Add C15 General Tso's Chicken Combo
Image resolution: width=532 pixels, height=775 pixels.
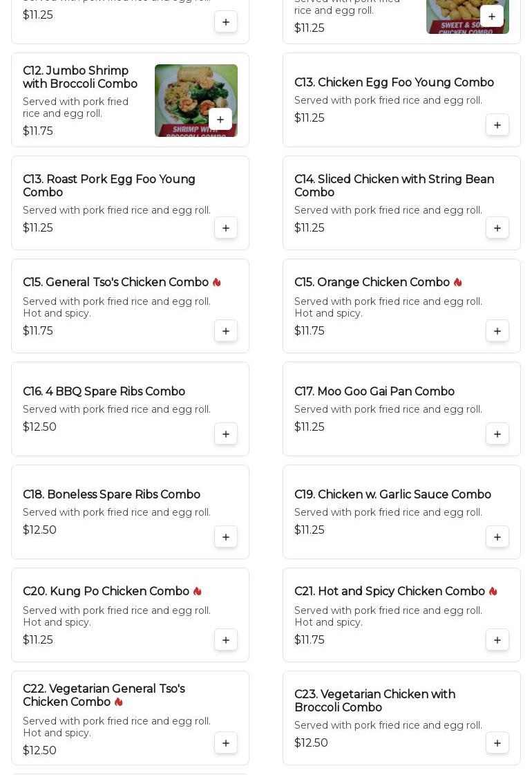pos(226,330)
